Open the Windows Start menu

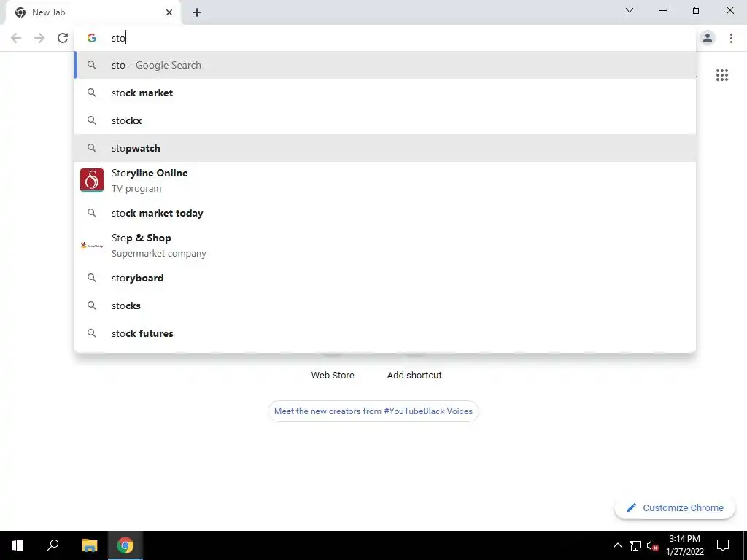(x=18, y=545)
